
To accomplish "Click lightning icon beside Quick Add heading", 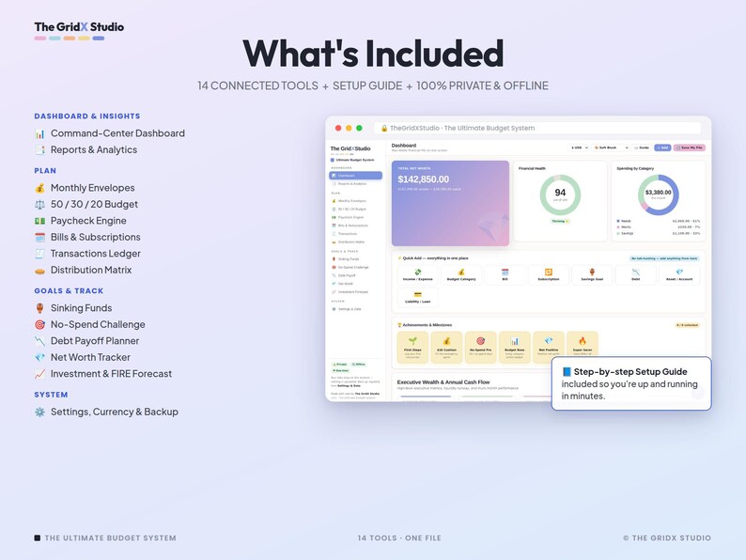I will (399, 258).
